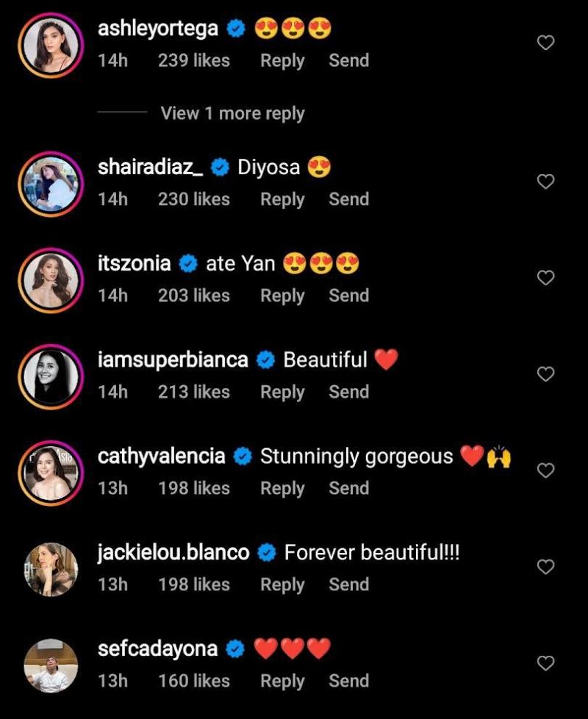Viewport: 588px width, 719px height.
Task: Visit jackielou.blanco's profile via username
Action: pos(173,552)
